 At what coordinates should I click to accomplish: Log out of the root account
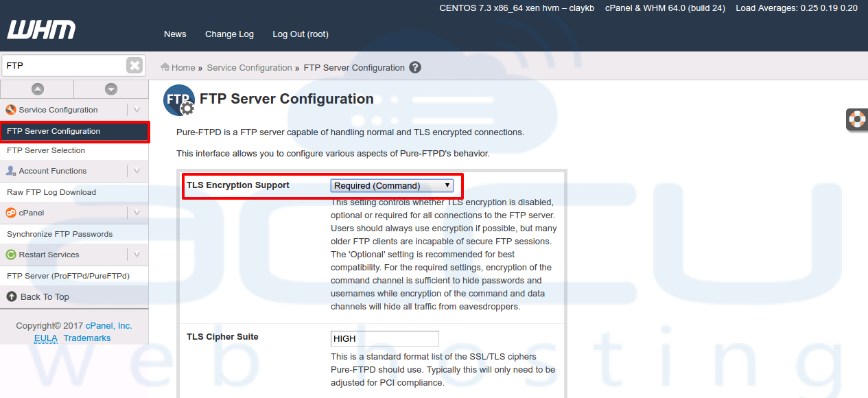(300, 34)
